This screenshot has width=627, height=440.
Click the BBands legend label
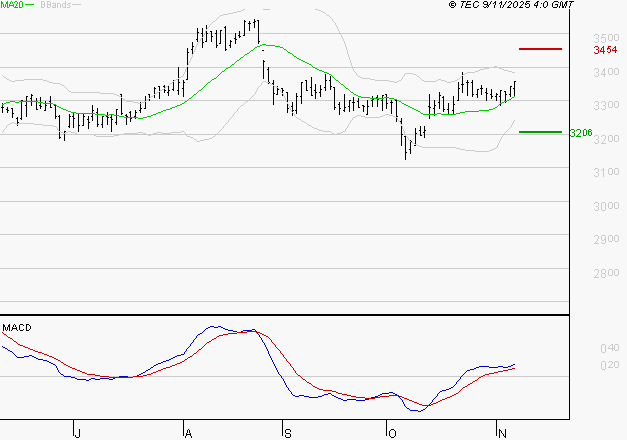(56, 5)
